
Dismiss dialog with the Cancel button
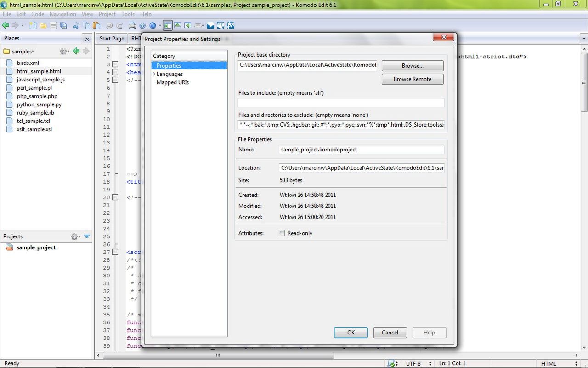tap(390, 333)
